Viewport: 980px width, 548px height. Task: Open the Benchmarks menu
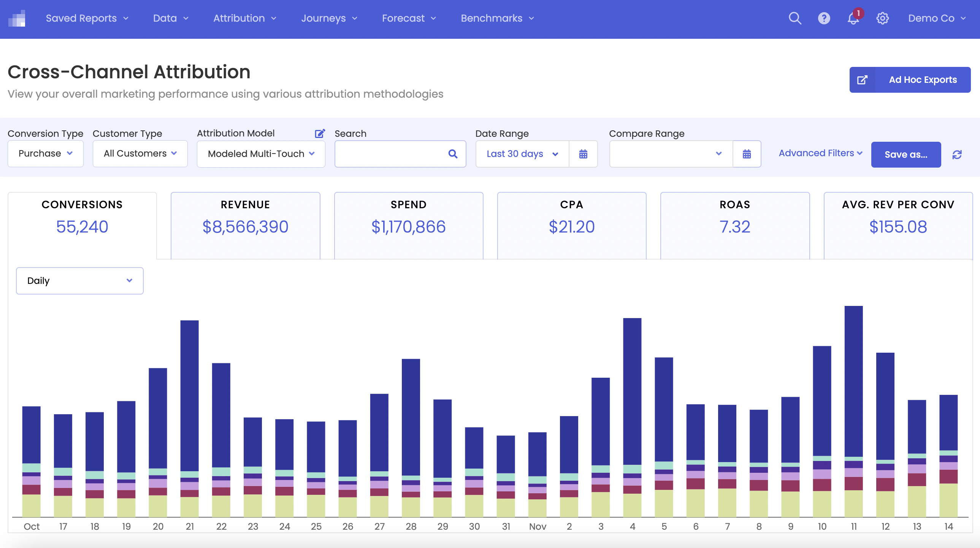point(496,18)
